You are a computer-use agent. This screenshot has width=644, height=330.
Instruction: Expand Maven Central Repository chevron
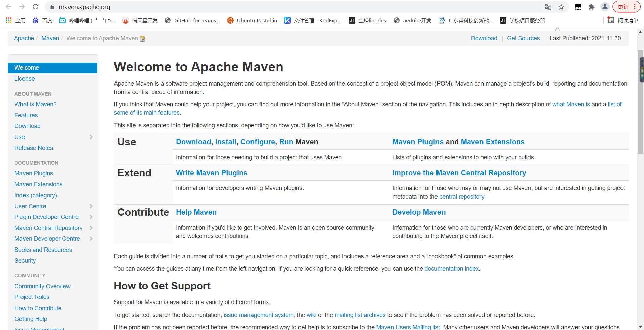[91, 228]
